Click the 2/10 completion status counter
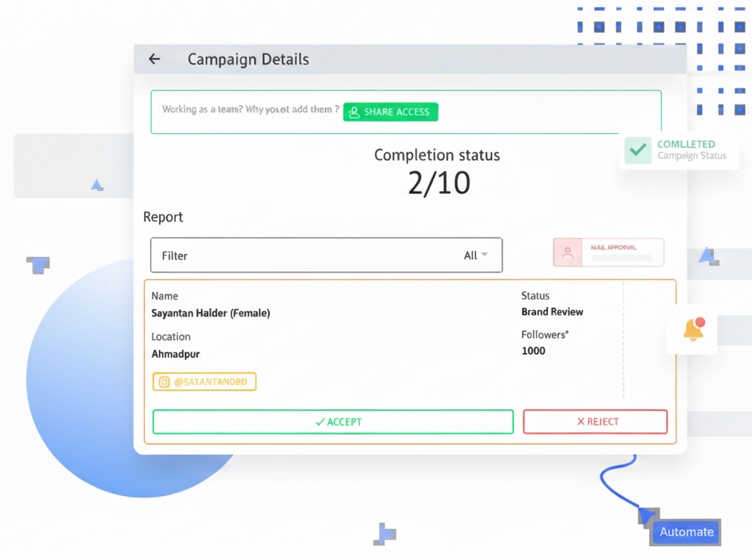This screenshot has width=752, height=560. click(x=438, y=183)
